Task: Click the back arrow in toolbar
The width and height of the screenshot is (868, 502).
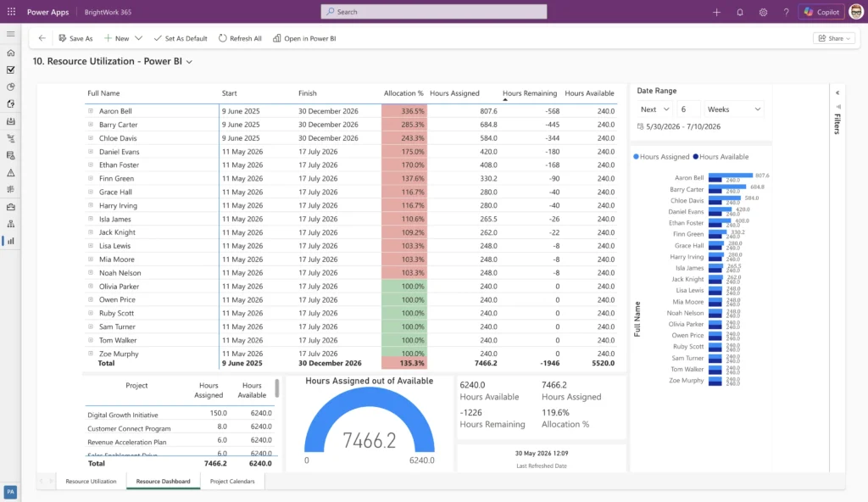Action: pyautogui.click(x=42, y=38)
